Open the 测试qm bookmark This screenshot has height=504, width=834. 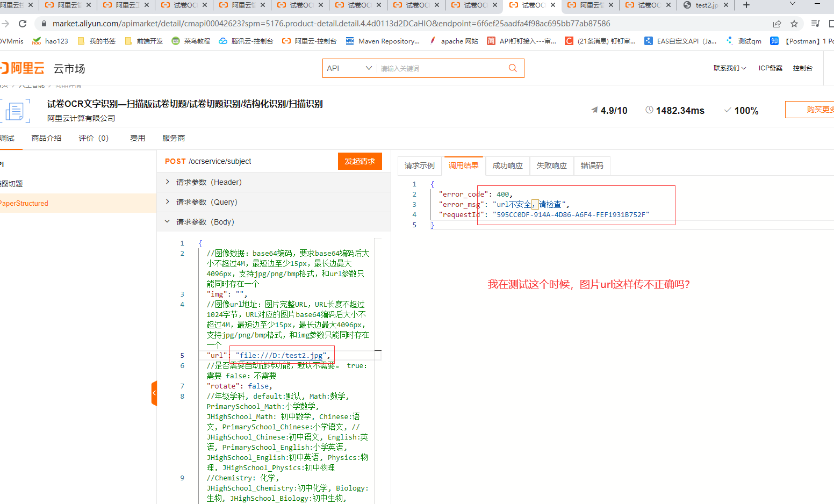[744, 41]
